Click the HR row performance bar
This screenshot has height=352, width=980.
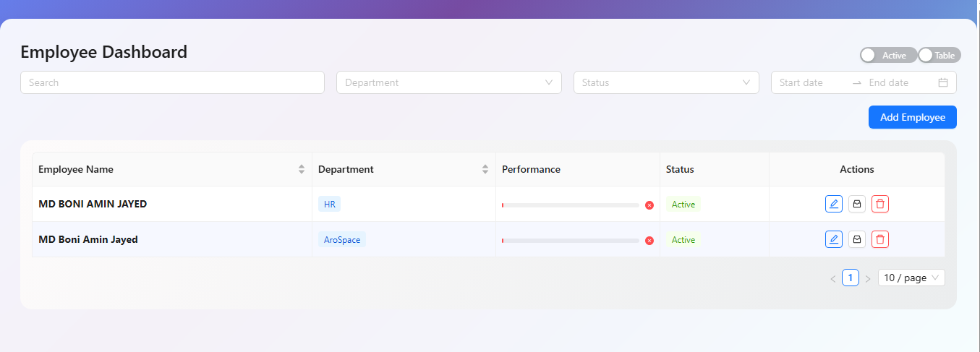[570, 205]
